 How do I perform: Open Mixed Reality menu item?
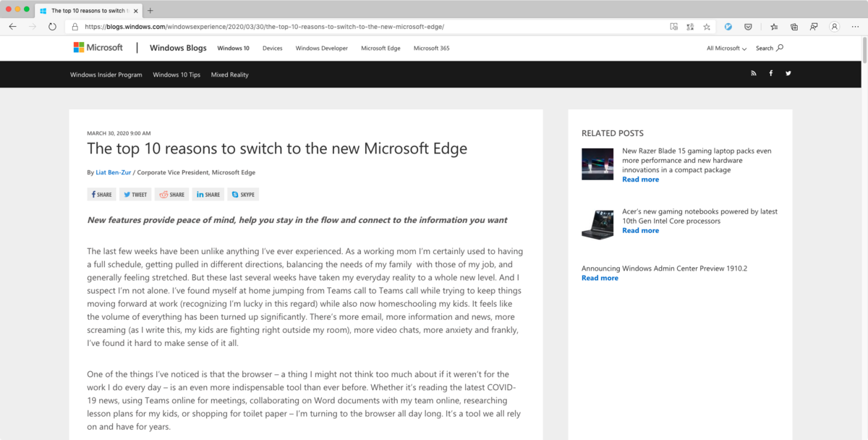(230, 75)
